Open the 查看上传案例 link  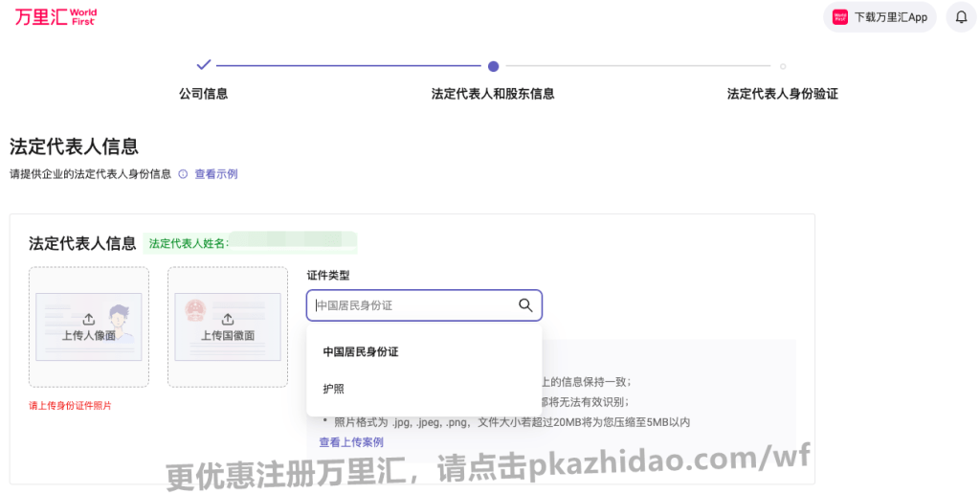pyautogui.click(x=351, y=442)
